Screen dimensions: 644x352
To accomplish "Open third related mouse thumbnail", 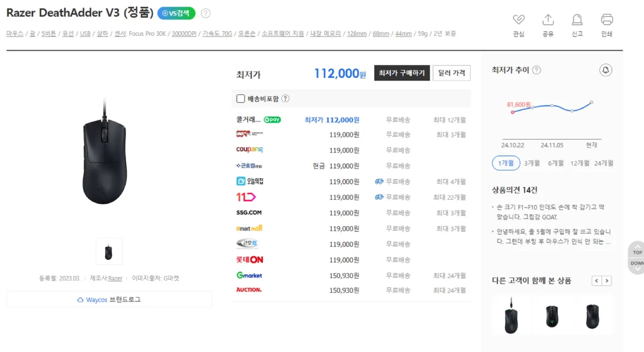I will coord(593,315).
